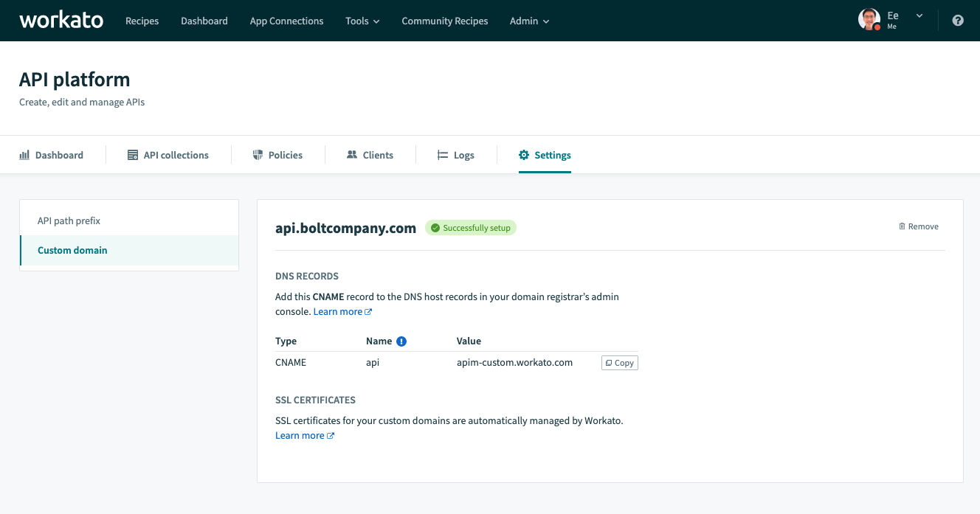Viewport: 980px width, 514px height.
Task: Go to Recipes in top navigation
Action: click(x=142, y=21)
